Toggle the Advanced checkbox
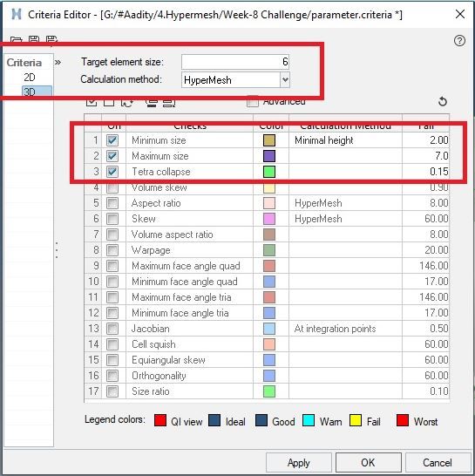The width and height of the screenshot is (475, 476). tap(253, 101)
